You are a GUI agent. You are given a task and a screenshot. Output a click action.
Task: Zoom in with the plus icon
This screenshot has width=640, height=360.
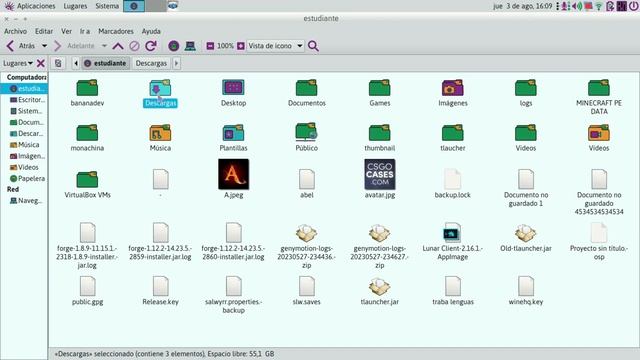[x=241, y=46]
